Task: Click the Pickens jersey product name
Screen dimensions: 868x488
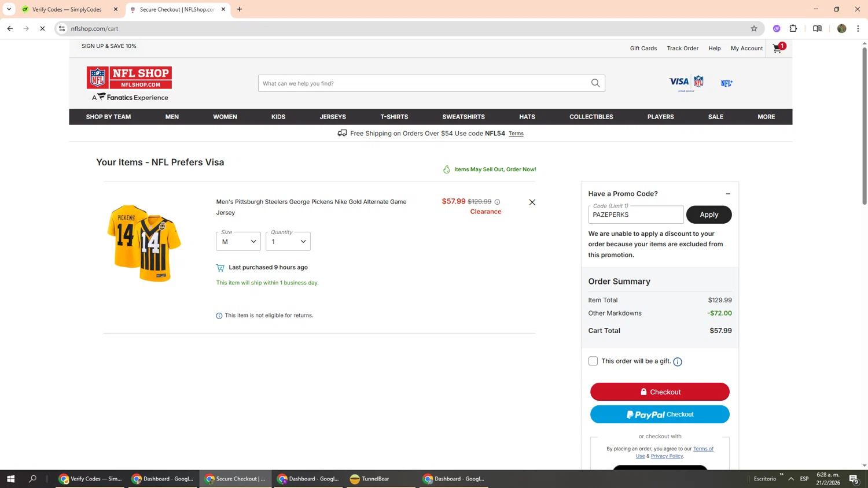Action: 311,207
